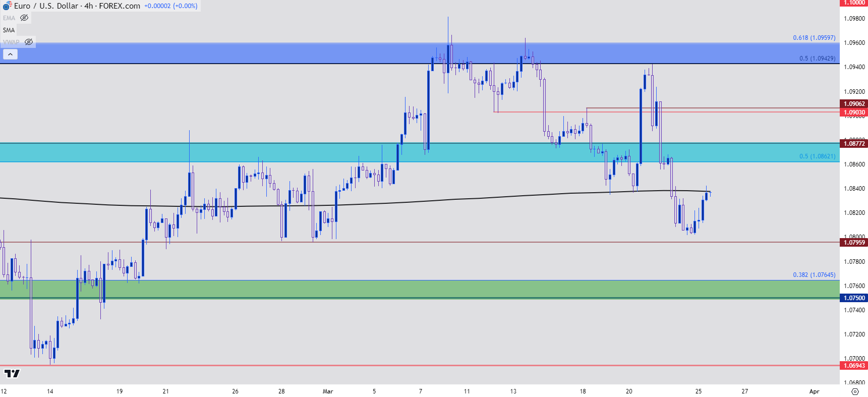Viewport: 868px width, 397px height.
Task: Select the blue 1.07500 price label
Action: (854, 298)
